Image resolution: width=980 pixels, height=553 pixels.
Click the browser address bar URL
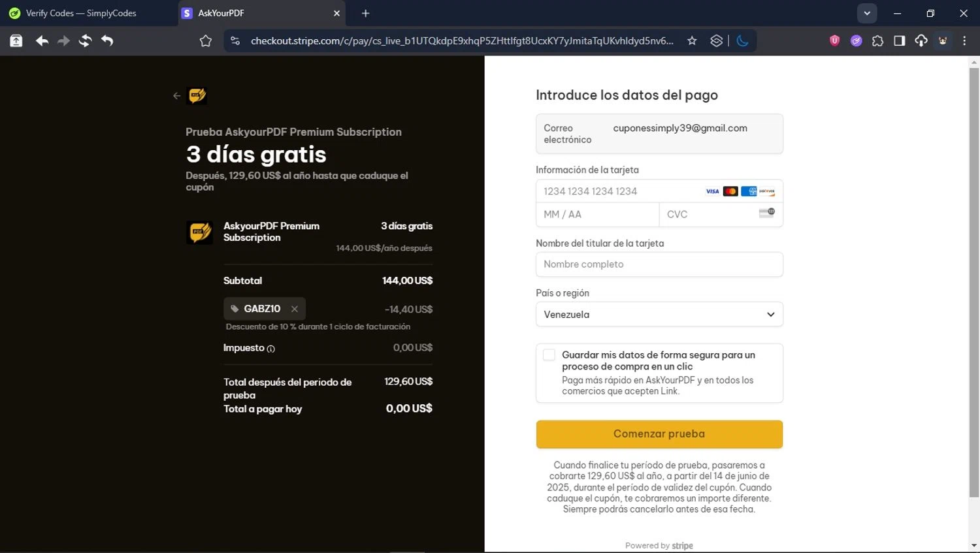462,41
